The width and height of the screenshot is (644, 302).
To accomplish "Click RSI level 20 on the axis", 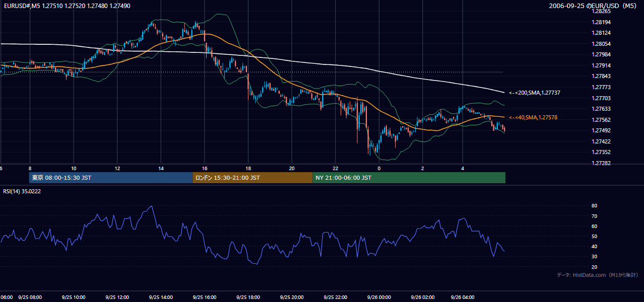I will coord(595,267).
